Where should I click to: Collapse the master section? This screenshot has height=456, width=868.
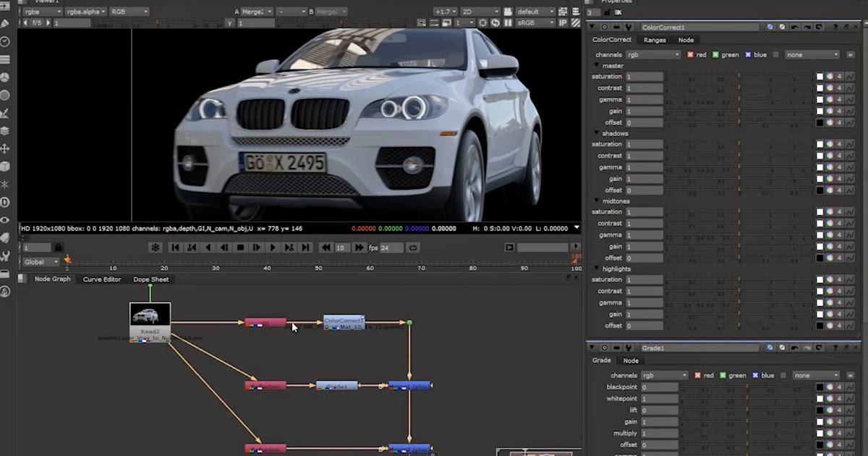[x=597, y=66]
